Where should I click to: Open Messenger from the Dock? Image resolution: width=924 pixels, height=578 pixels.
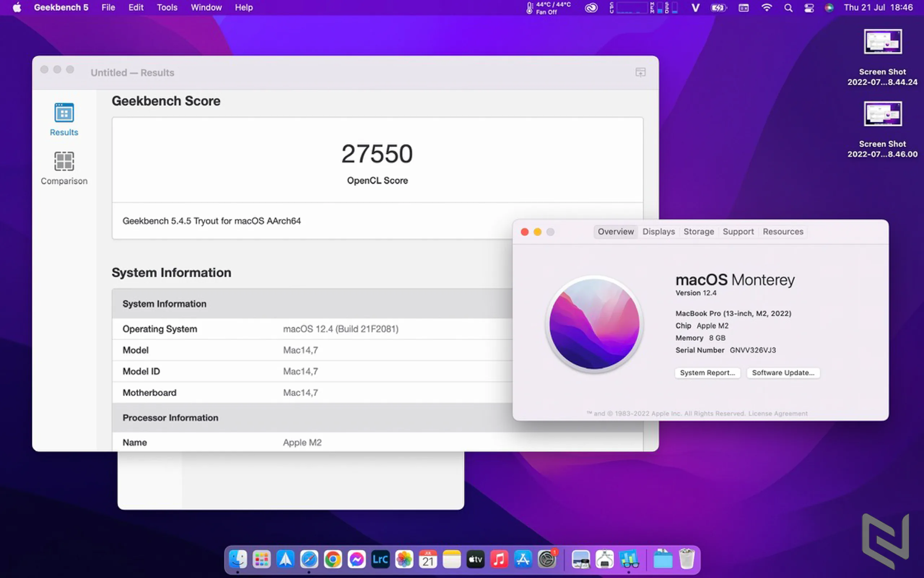(357, 560)
